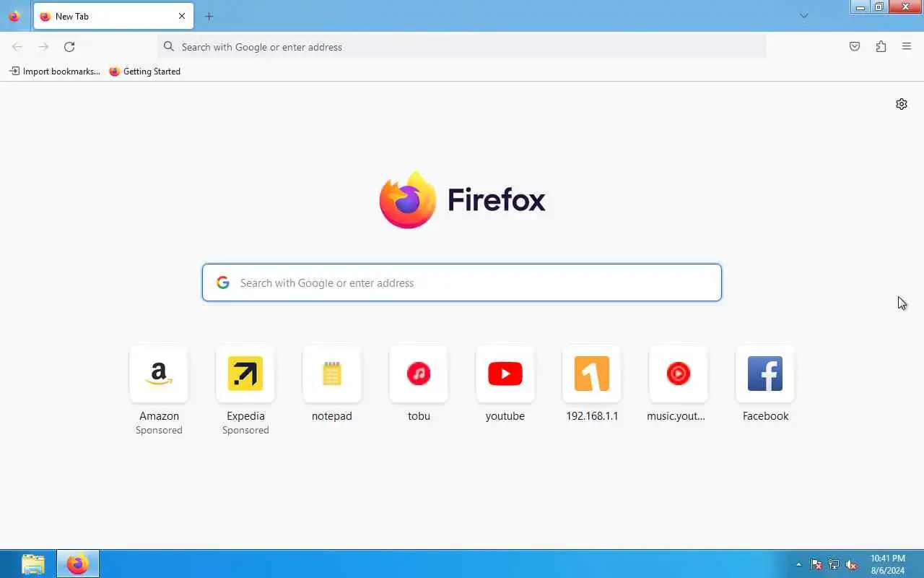924x578 pixels.
Task: Go forward one page
Action: click(43, 47)
